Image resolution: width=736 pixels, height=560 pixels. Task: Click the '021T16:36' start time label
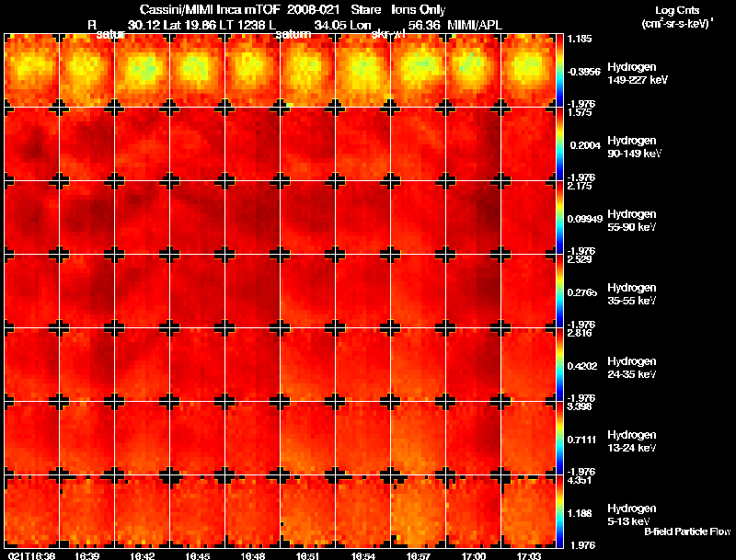31,555
